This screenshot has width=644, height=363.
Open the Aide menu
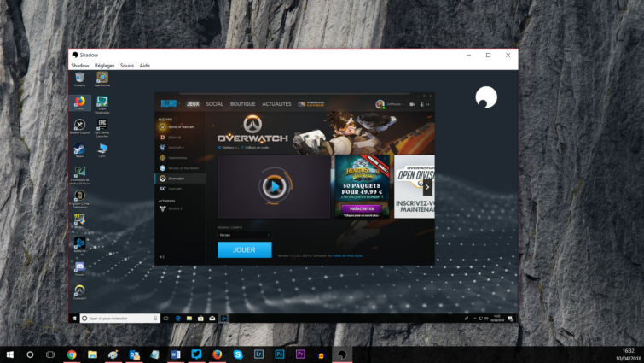pyautogui.click(x=144, y=66)
